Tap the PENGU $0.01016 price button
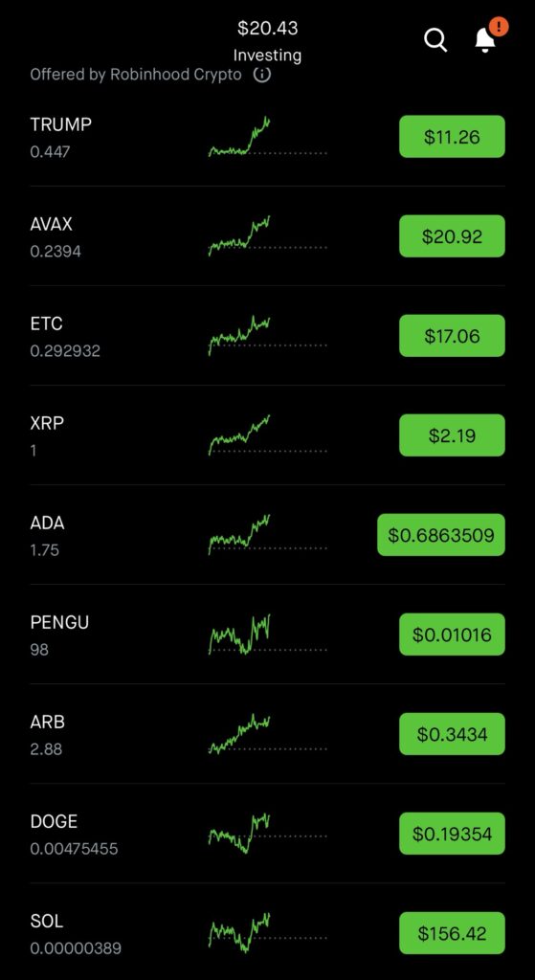 [x=452, y=635]
